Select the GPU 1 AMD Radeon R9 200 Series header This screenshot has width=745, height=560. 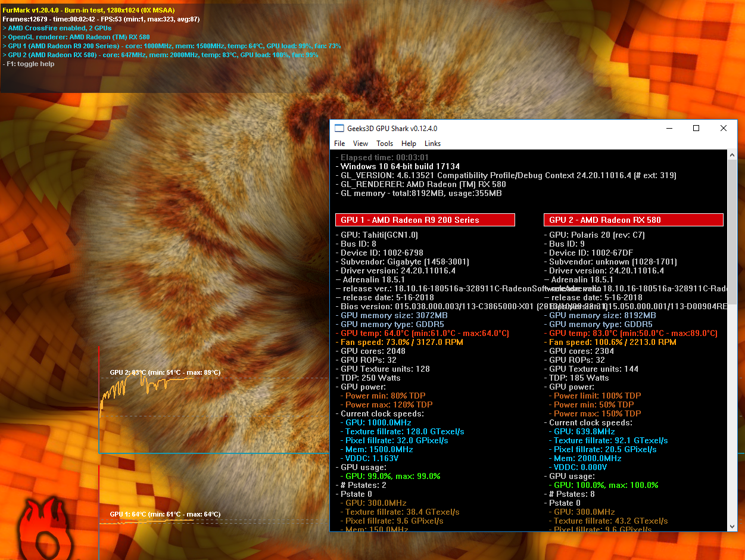tap(425, 220)
